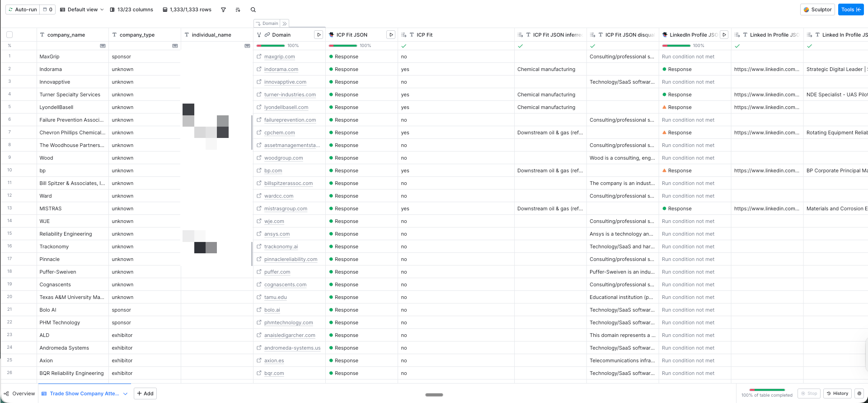Open the individual_name column header
The image size is (868, 403).
point(217,35)
